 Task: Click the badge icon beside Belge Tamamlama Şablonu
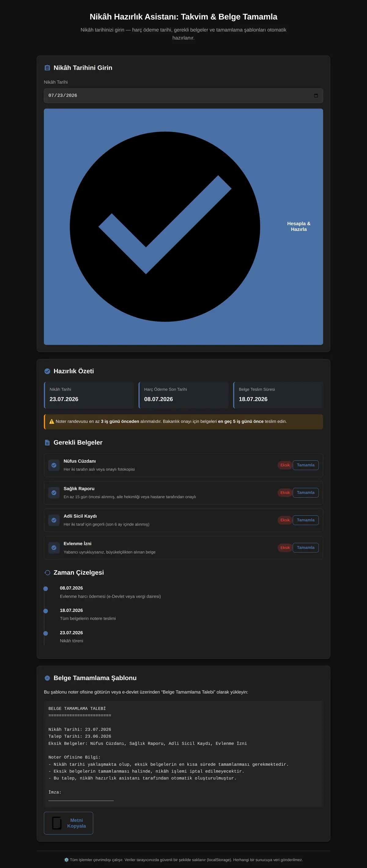pos(47,678)
